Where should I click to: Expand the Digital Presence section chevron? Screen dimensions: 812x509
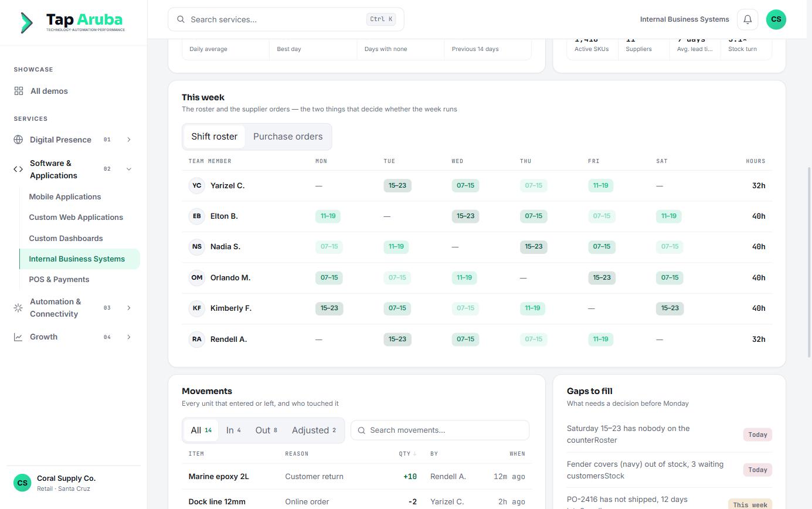[129, 140]
